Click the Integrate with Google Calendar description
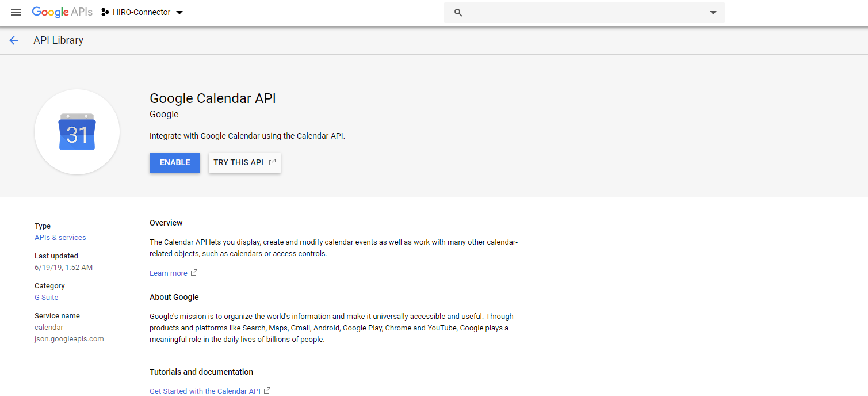The width and height of the screenshot is (868, 396). [247, 136]
